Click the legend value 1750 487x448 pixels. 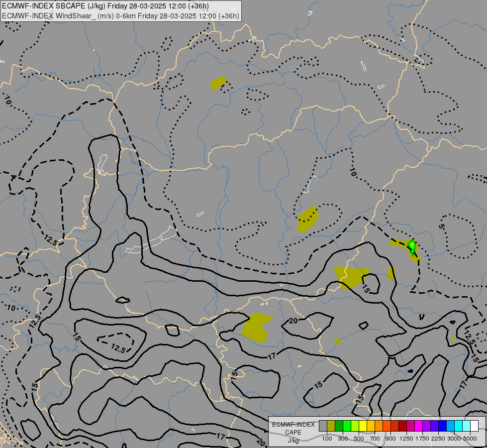coord(422,439)
